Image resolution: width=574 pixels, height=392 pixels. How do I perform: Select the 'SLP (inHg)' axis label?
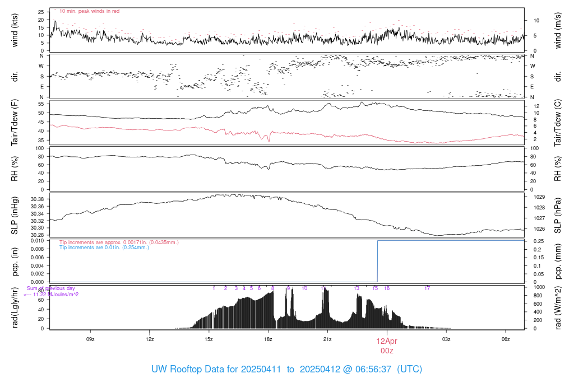point(15,216)
